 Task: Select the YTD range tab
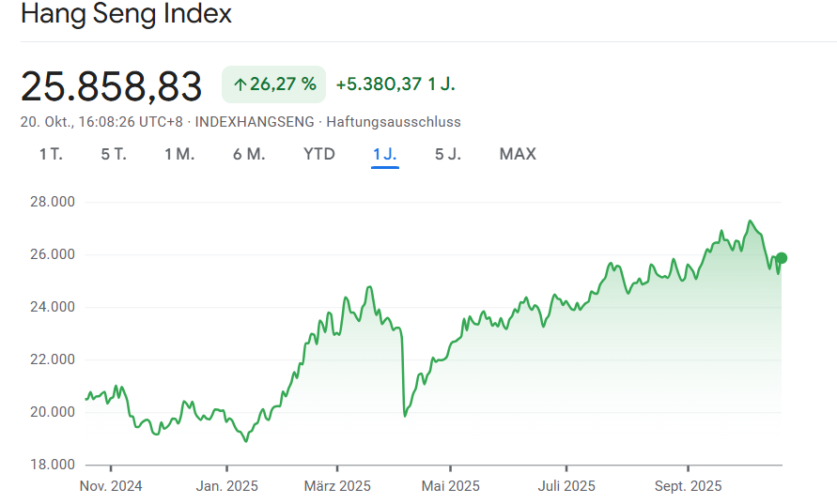[319, 154]
